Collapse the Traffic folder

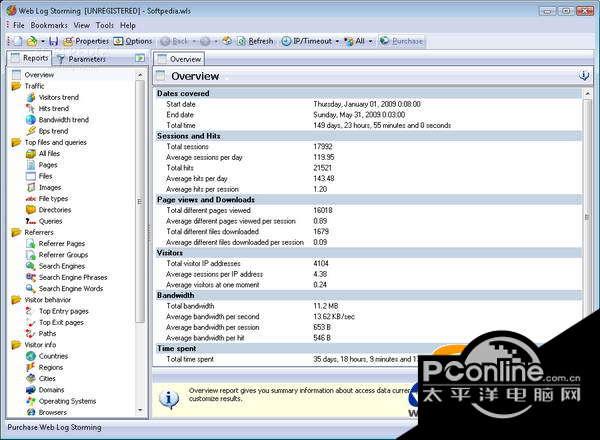16,86
